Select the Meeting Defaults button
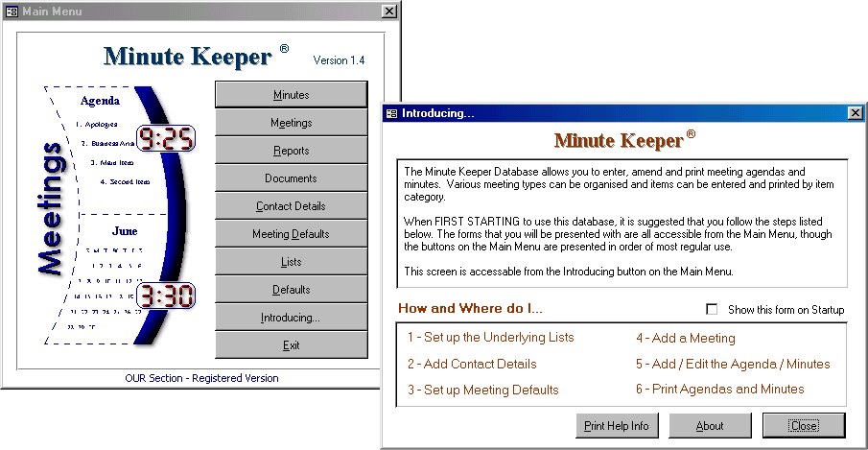Image resolution: width=868 pixels, height=450 pixels. pyautogui.click(x=291, y=234)
